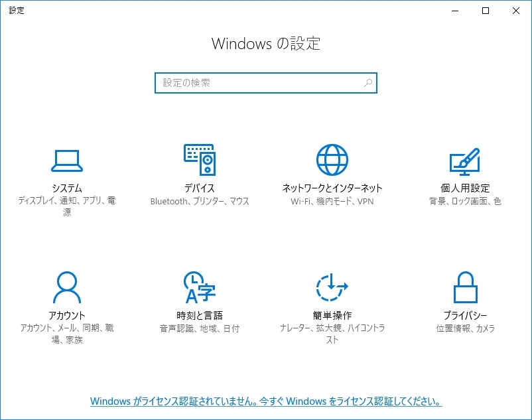Image resolution: width=532 pixels, height=420 pixels.
Task: Click the 'アカウント、メール、同期、職場、家族' description
Action: (x=67, y=334)
